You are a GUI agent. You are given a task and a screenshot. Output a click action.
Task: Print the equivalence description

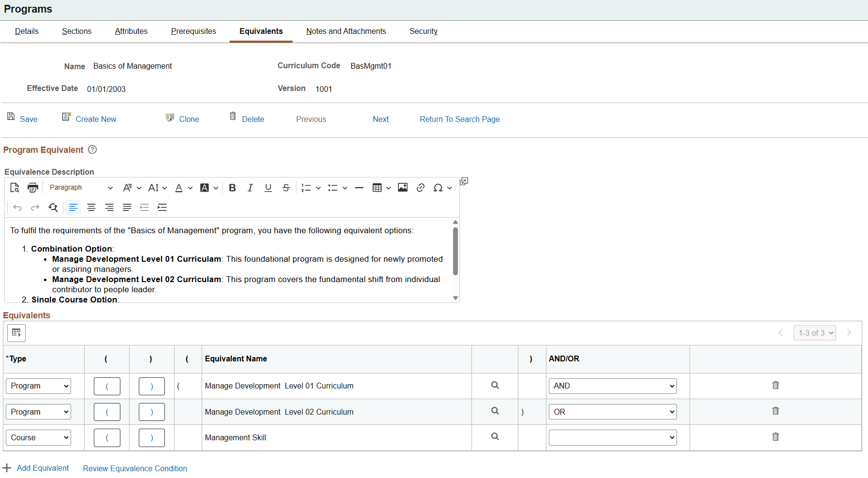(32, 187)
